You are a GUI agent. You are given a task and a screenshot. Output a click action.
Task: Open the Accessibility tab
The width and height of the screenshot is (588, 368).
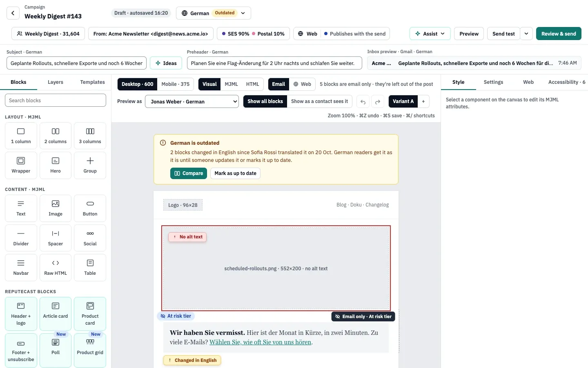(x=567, y=82)
